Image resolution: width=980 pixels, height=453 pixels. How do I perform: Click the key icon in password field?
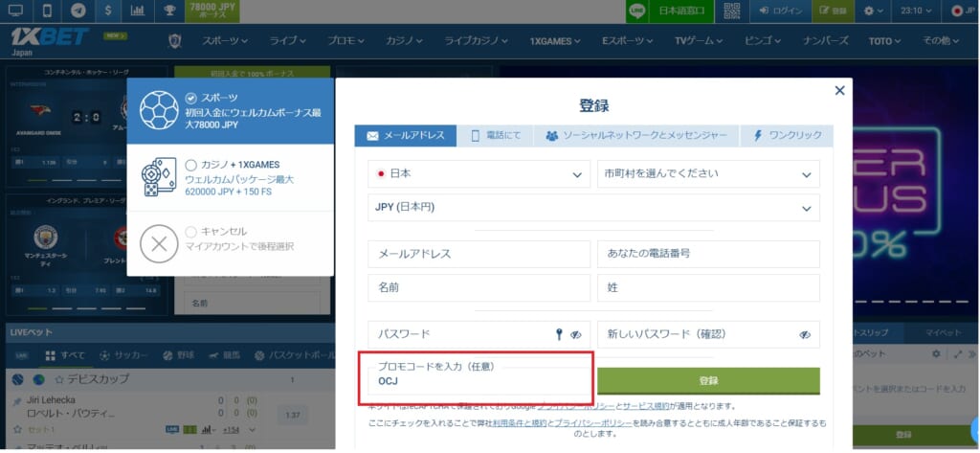559,334
